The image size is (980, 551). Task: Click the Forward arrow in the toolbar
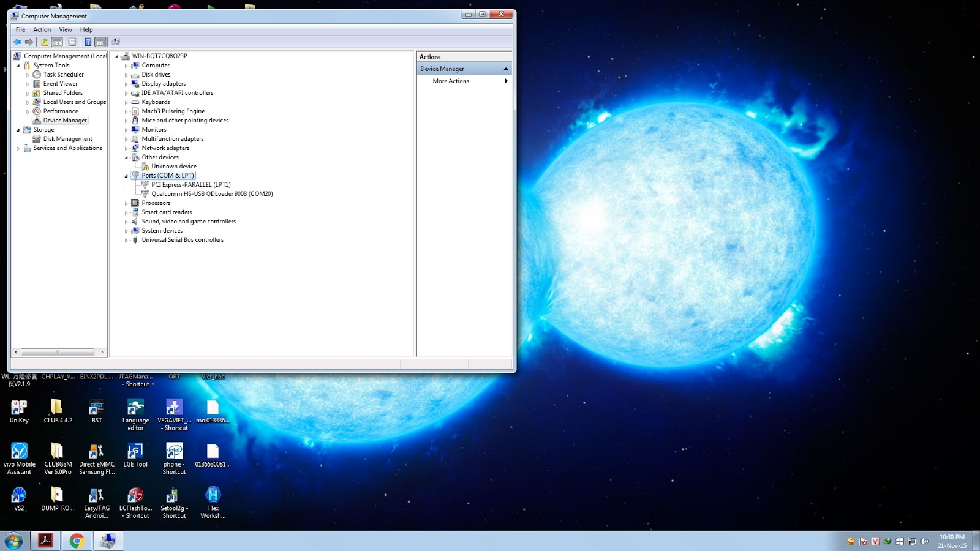pos(29,42)
